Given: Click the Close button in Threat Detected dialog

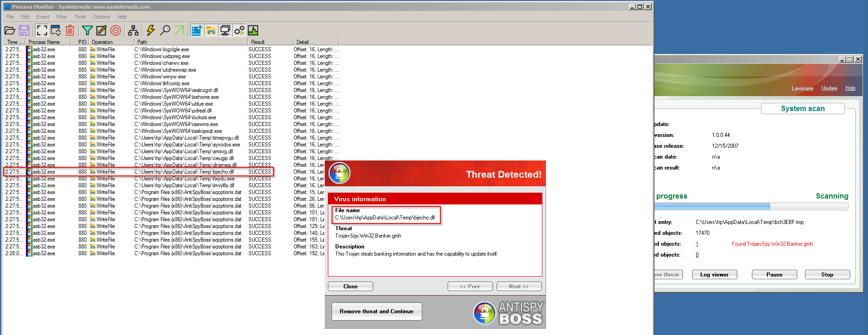Looking at the screenshot, I should [x=351, y=286].
